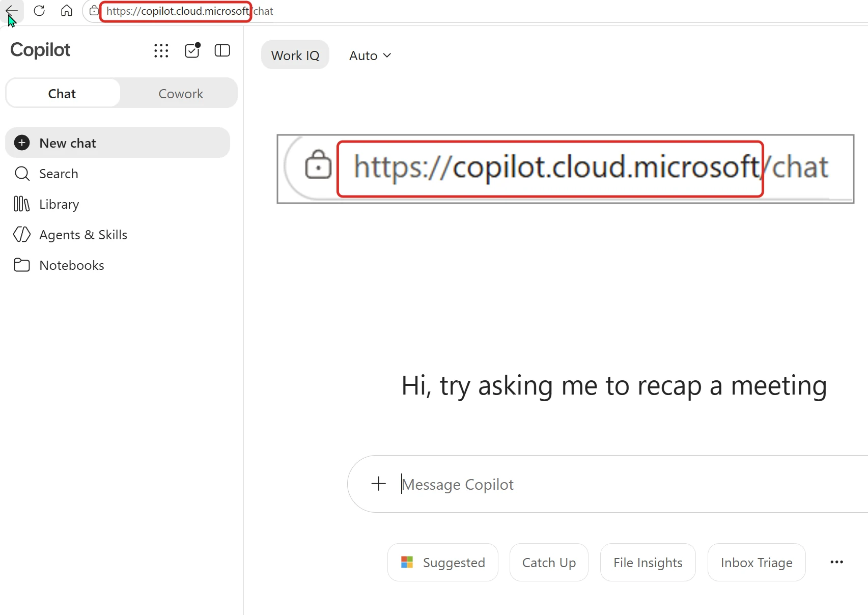View site info via the lock icon
This screenshot has height=615, width=868.
[94, 11]
